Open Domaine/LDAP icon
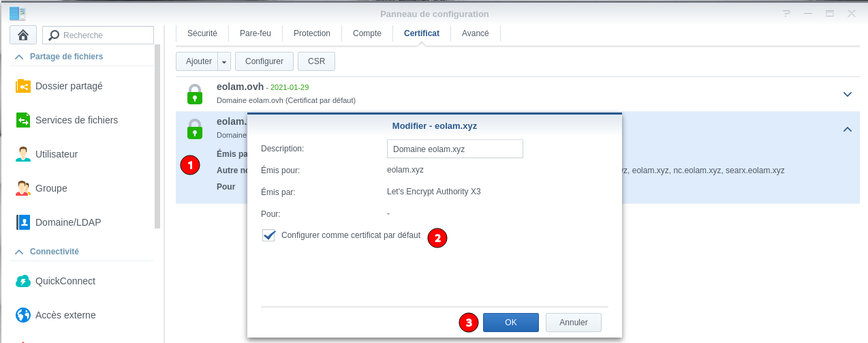This screenshot has width=868, height=343. [23, 222]
